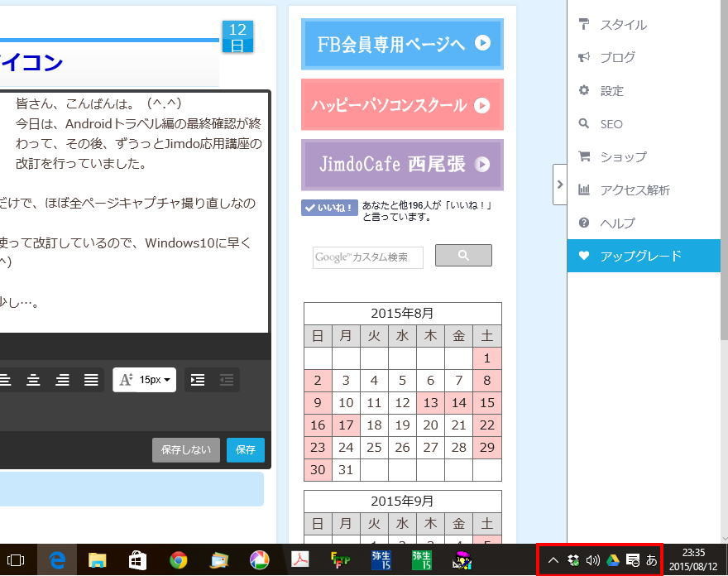Collapse the Jimdo side menu arrow
This screenshot has height=576, width=728.
coord(560,185)
